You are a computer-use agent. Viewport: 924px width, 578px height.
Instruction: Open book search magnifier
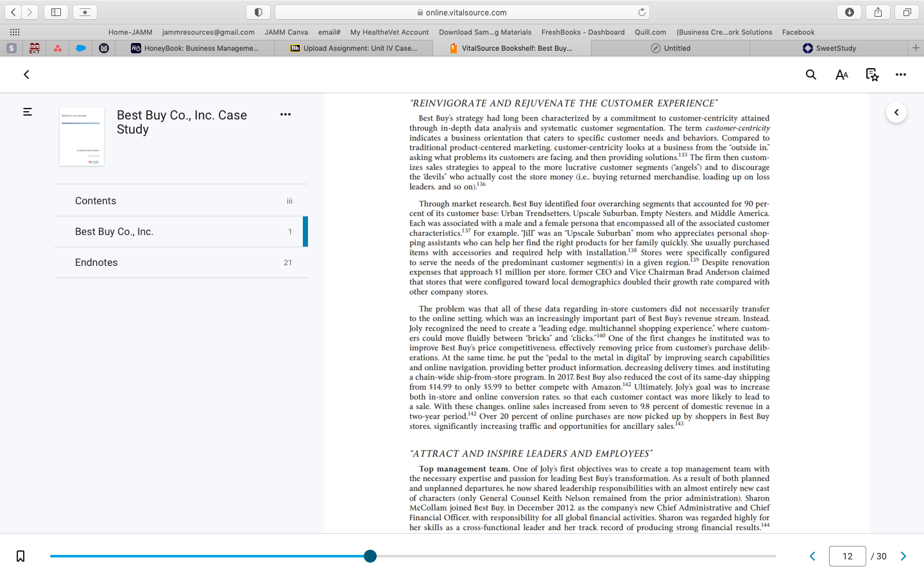tap(811, 74)
